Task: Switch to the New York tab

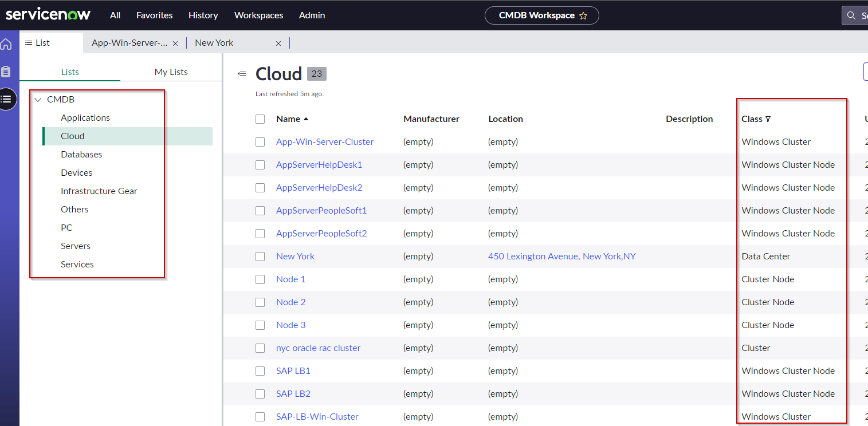Action: pyautogui.click(x=214, y=43)
